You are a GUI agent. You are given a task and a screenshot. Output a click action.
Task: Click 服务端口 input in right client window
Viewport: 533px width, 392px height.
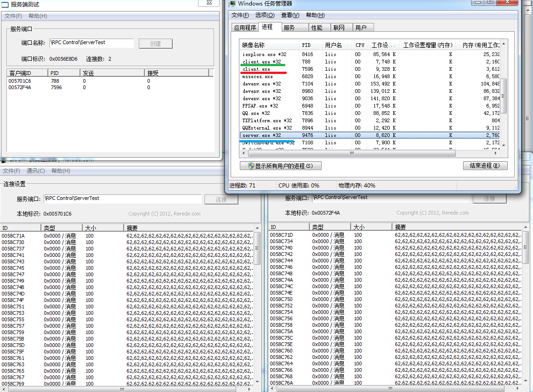[x=391, y=198]
